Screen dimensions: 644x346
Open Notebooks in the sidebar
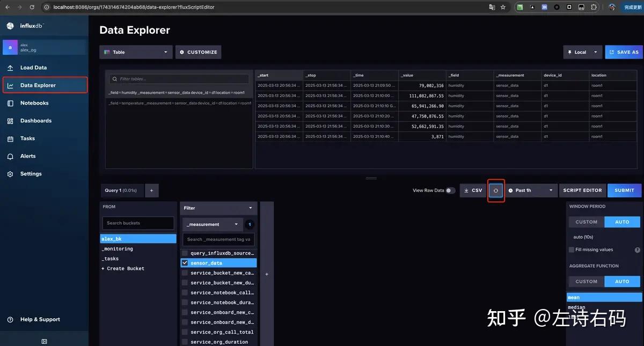pos(34,103)
